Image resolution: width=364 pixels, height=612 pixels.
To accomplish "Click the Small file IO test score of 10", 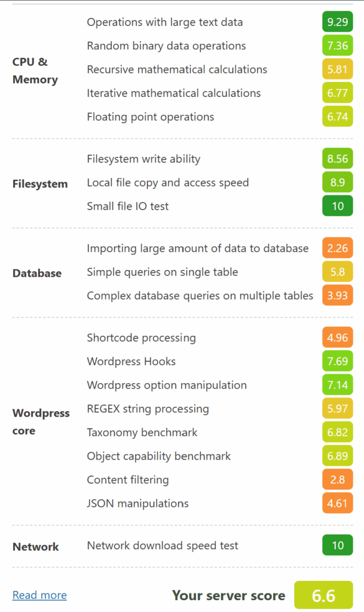I will [x=338, y=206].
